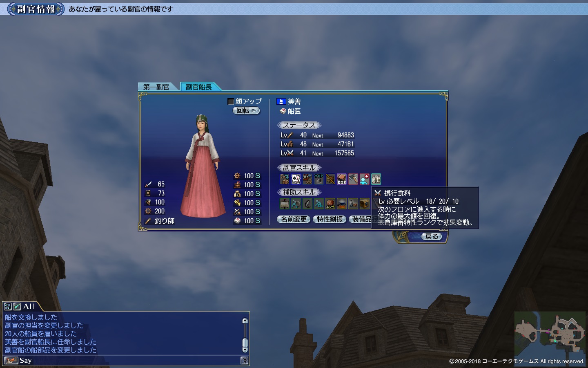Click the sword attack stat icon
This screenshot has height=368, width=588.
[148, 184]
